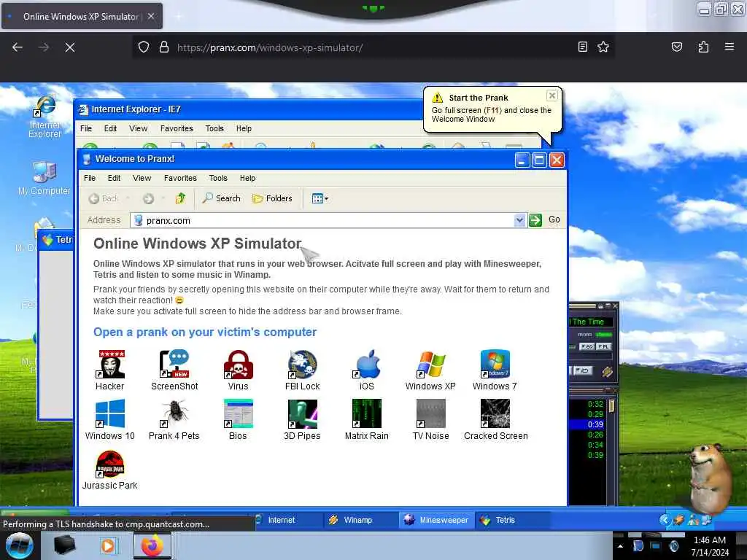The width and height of the screenshot is (747, 560).
Task: Bookmark this page with the star icon
Action: [x=603, y=47]
